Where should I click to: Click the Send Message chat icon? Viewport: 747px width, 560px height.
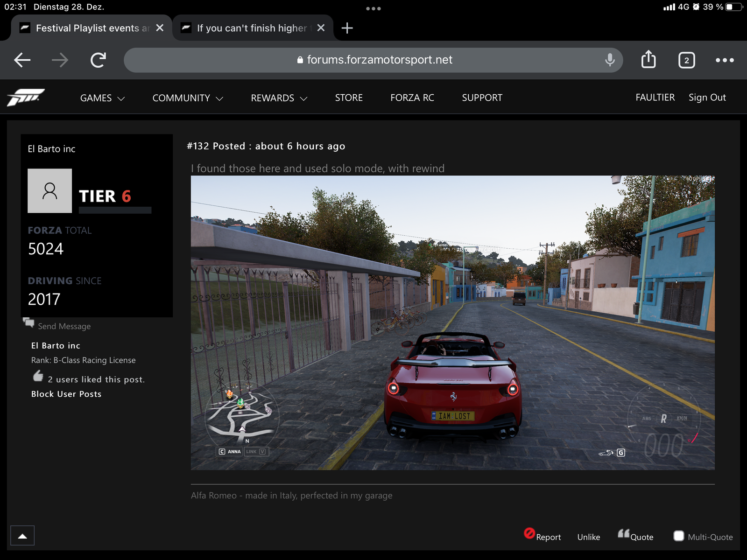coord(28,322)
